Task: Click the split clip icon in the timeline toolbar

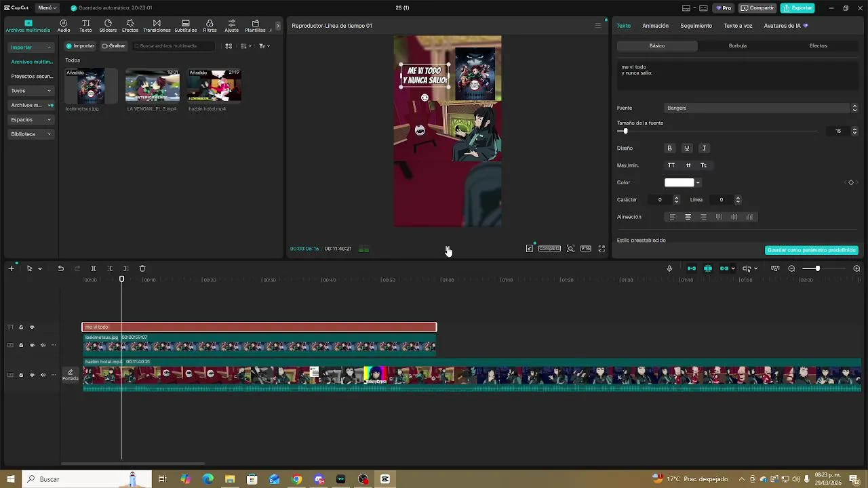Action: pos(94,268)
